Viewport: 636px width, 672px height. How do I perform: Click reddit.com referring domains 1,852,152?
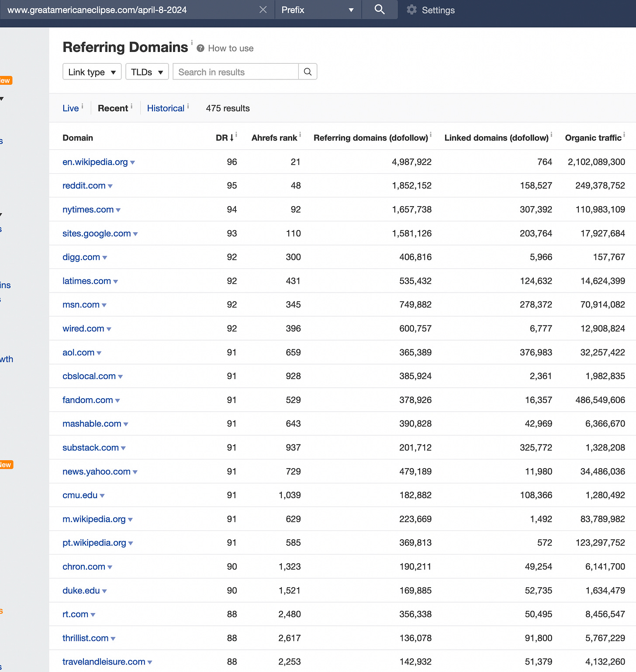pyautogui.click(x=411, y=186)
